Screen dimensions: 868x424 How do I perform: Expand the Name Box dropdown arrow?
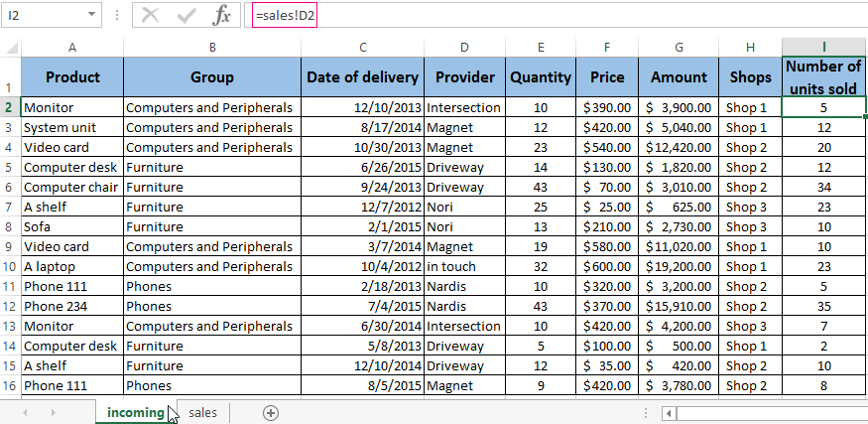pyautogui.click(x=92, y=15)
